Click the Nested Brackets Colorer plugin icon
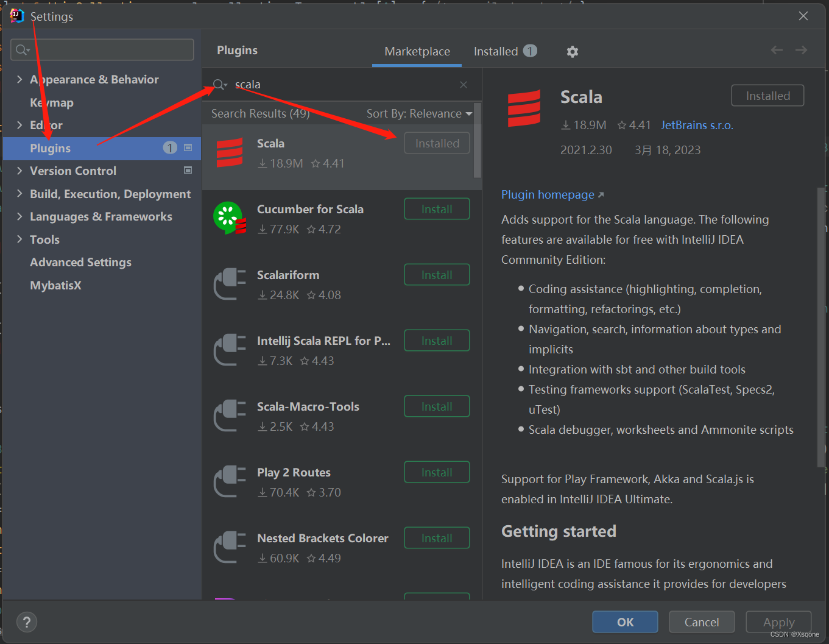The width and height of the screenshot is (829, 644). [230, 548]
